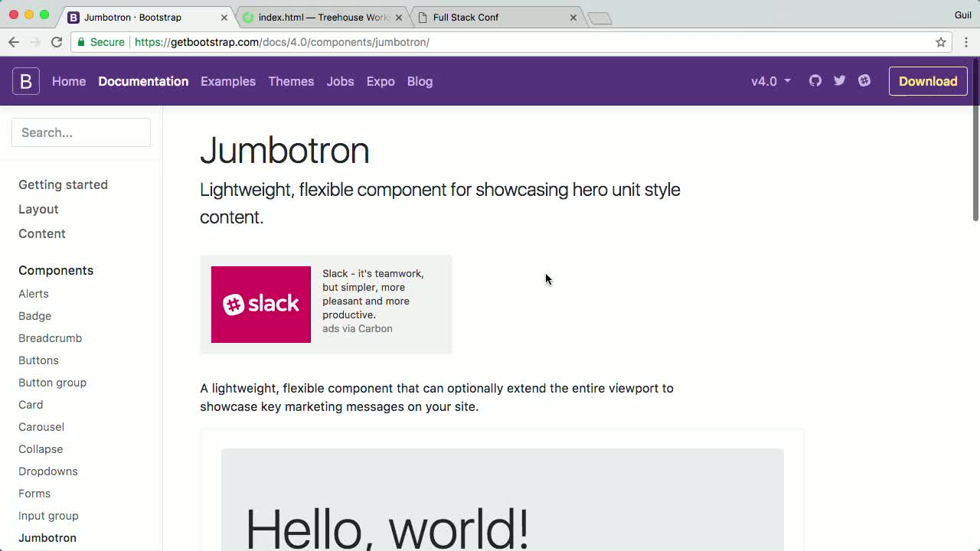Open the Badge sidebar link
The width and height of the screenshot is (980, 551).
(x=35, y=316)
